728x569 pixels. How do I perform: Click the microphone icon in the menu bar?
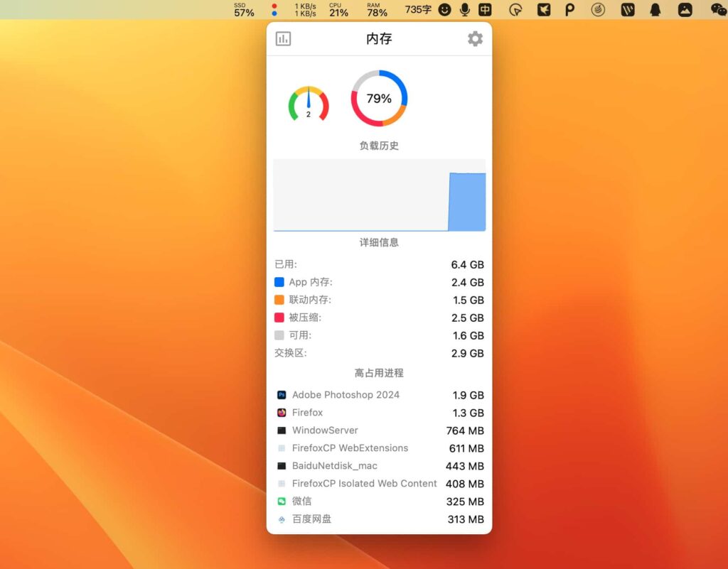(464, 10)
